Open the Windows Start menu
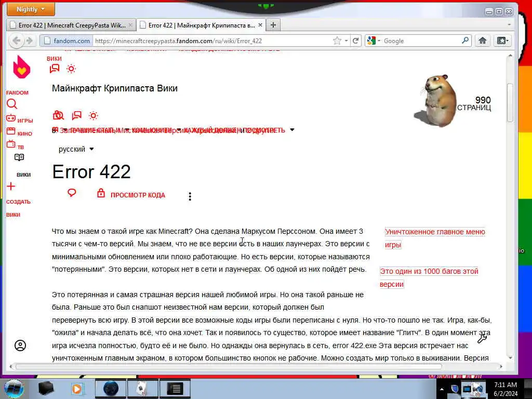Viewport: 532px width, 399px height. click(x=13, y=389)
